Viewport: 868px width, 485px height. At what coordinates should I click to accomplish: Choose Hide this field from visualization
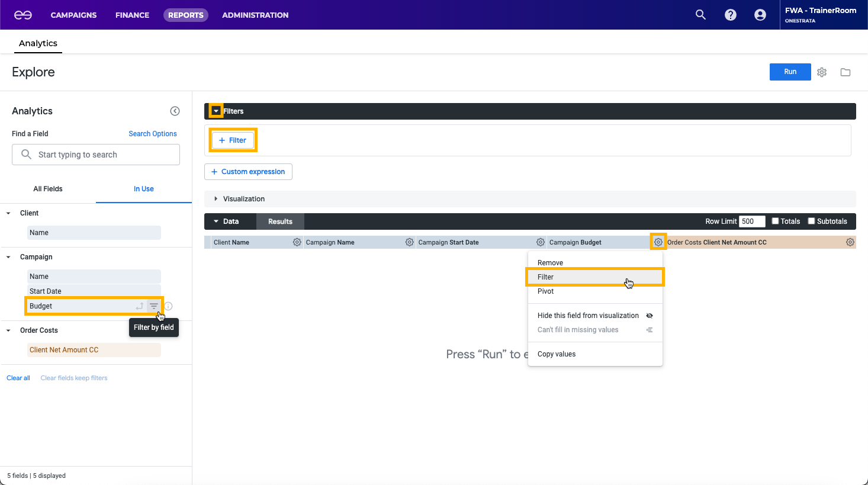coord(588,316)
